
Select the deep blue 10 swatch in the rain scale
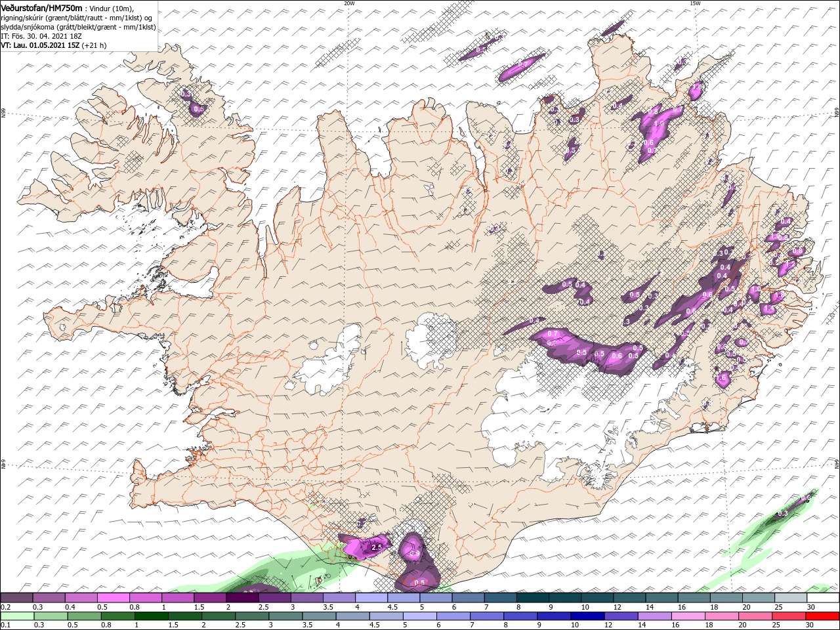tap(588, 616)
